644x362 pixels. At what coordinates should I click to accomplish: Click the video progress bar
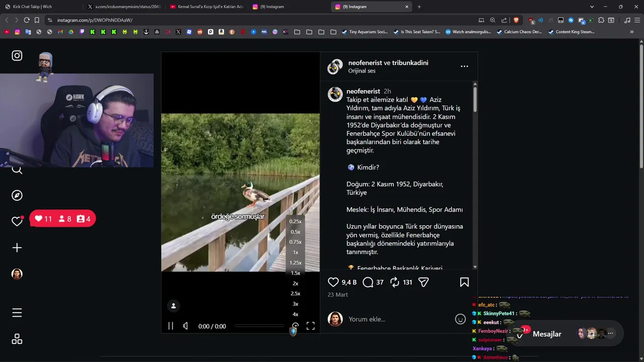[x=259, y=326]
